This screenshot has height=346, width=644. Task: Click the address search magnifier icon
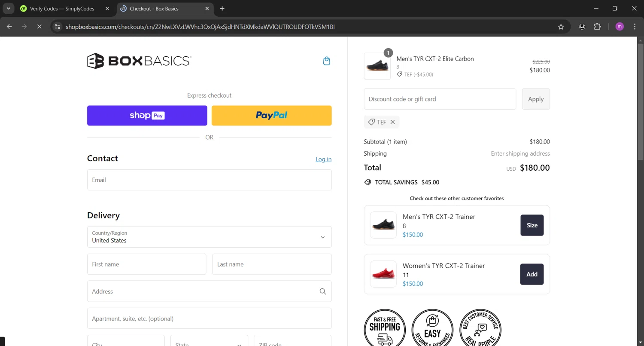click(323, 291)
